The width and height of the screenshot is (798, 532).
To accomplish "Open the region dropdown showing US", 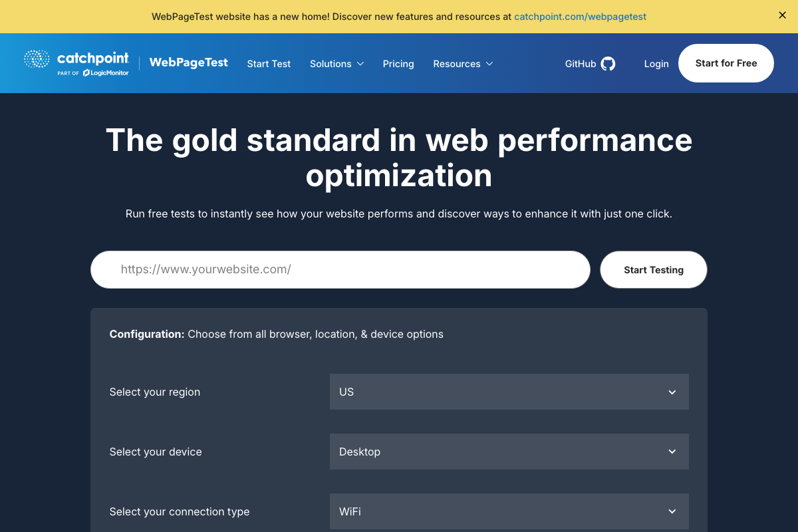I will (509, 392).
